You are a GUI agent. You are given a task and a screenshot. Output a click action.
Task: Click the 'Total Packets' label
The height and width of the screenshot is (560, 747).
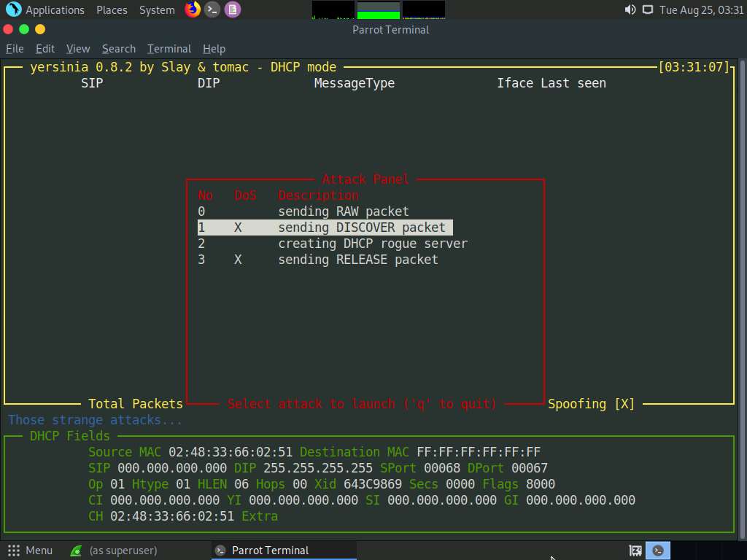pyautogui.click(x=136, y=404)
